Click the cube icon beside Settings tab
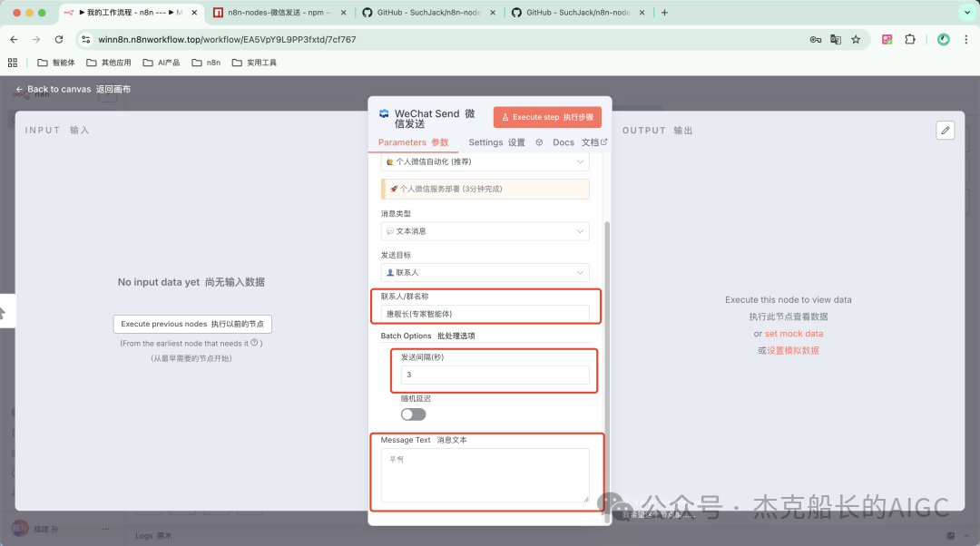 539,142
